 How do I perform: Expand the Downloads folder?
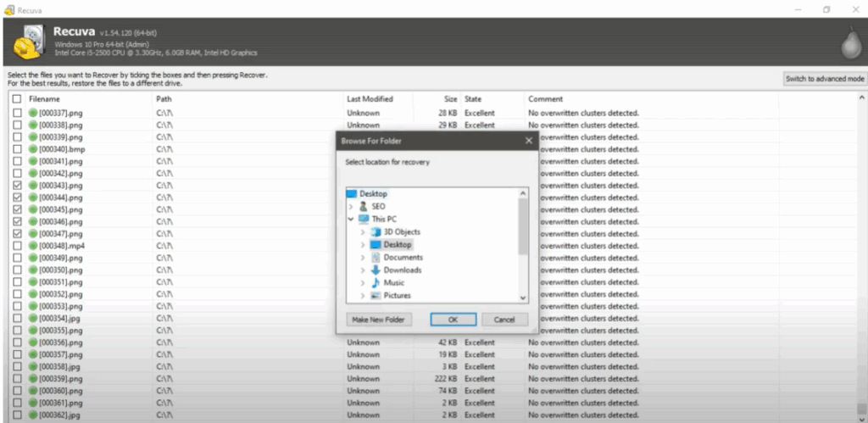click(x=363, y=270)
